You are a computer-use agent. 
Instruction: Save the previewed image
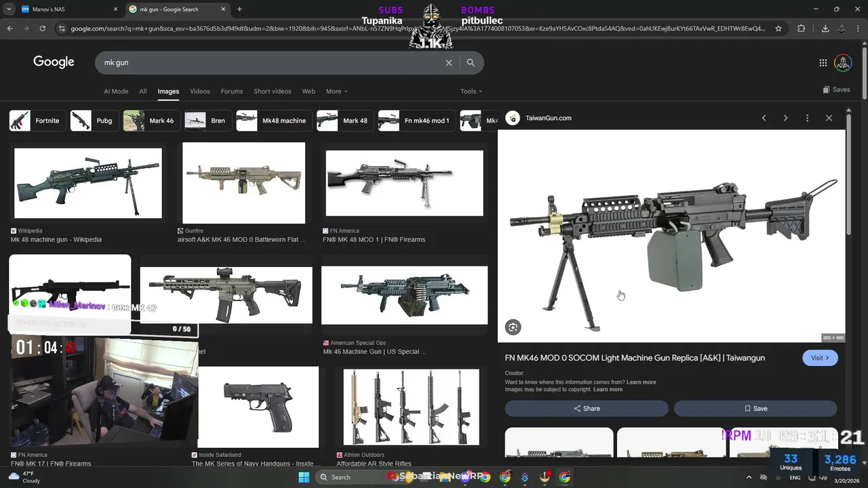755,409
